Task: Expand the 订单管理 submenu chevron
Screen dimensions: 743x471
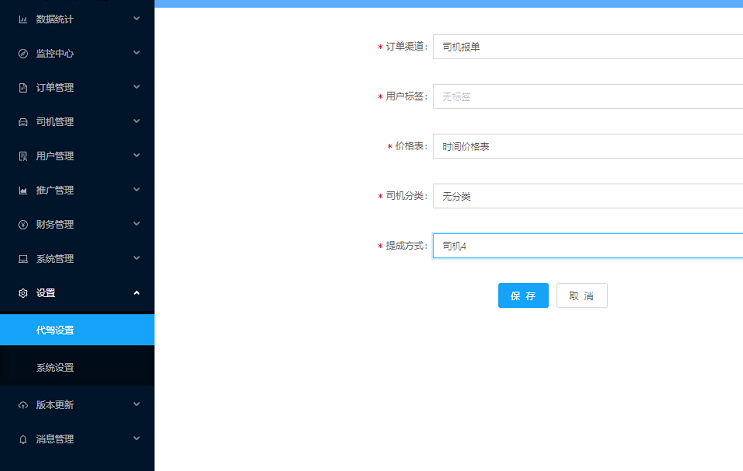Action: (136, 87)
